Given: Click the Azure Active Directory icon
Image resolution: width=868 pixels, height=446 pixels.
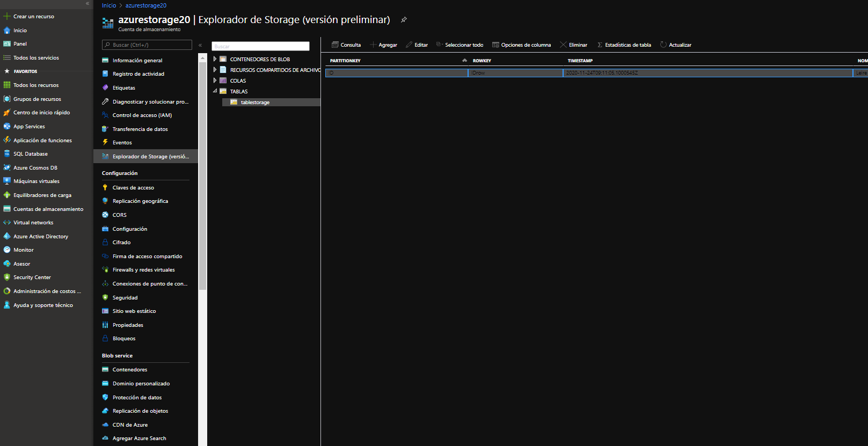Looking at the screenshot, I should click(7, 237).
